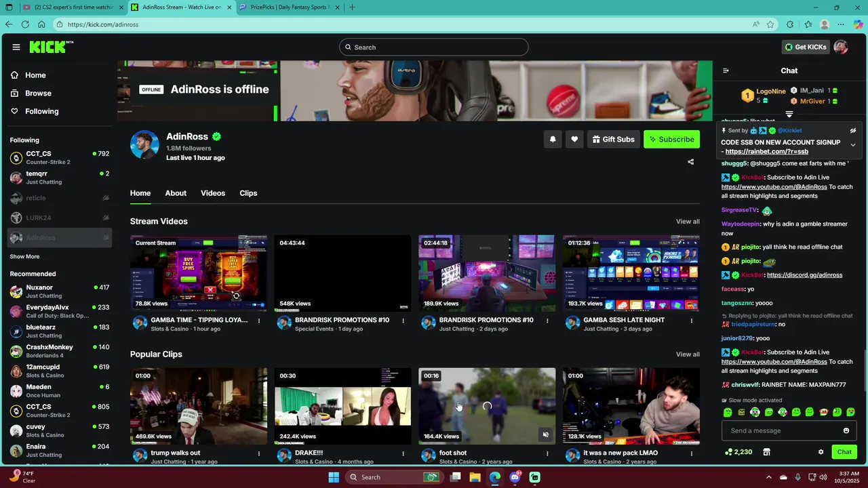The width and height of the screenshot is (868, 488).
Task: Open options for GAMBA TIME video
Action: [259, 321]
